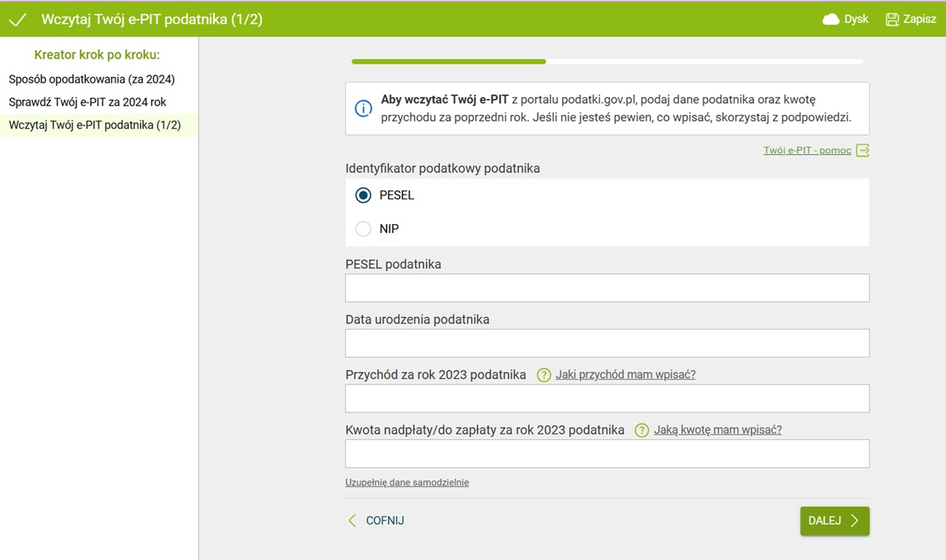
Task: Open the 'Jaką kwotę mam wpisać?' link
Action: point(717,430)
